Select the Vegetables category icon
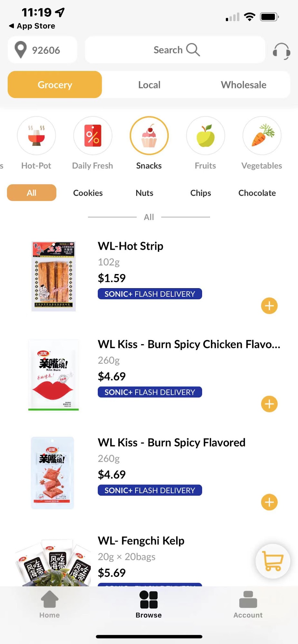298x644 pixels. click(x=262, y=136)
